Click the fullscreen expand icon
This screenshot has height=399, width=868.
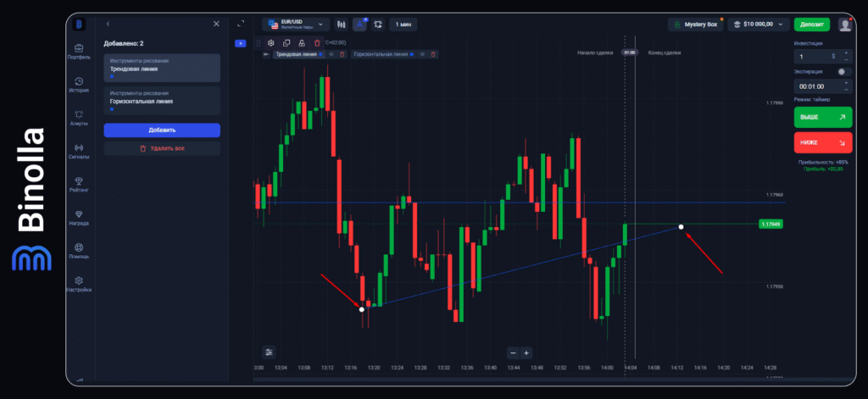(x=241, y=24)
